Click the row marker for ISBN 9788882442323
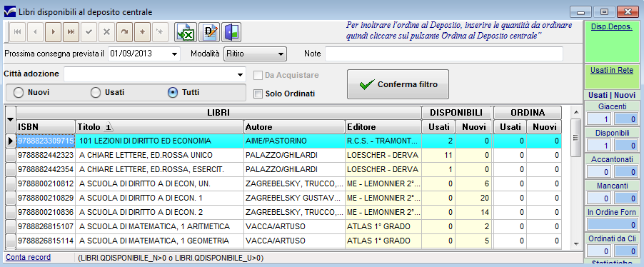The width and height of the screenshot is (644, 267). [11, 155]
